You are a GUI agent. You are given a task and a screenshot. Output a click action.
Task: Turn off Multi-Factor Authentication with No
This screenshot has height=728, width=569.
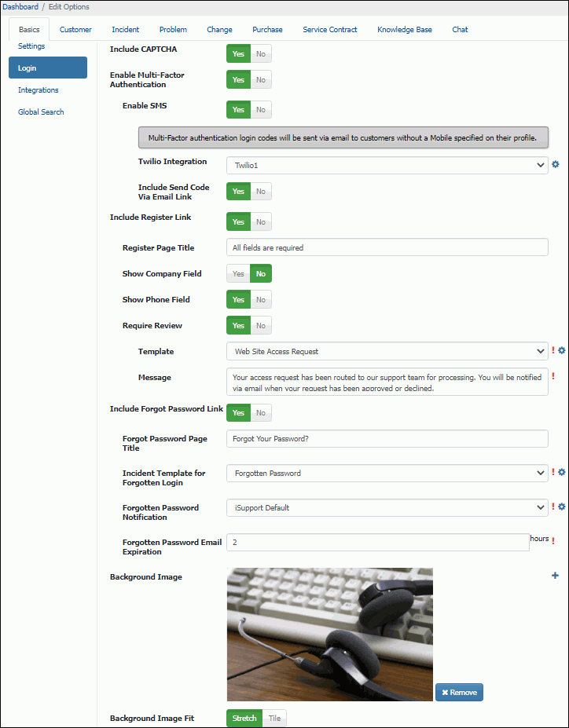pos(261,80)
